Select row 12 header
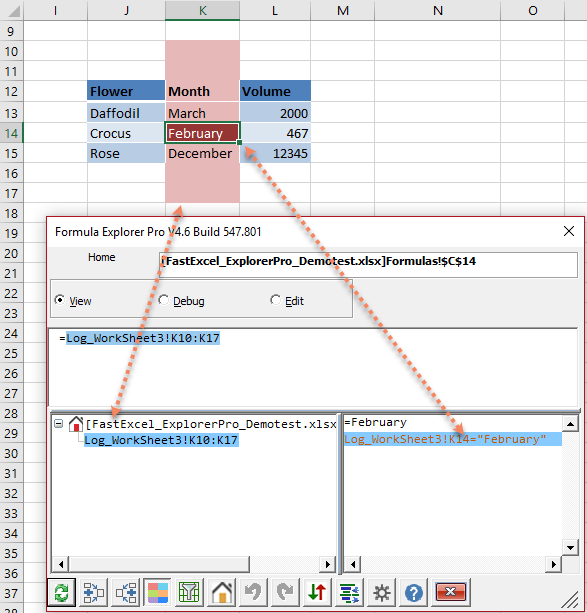Viewport: 587px width, 613px height. pyautogui.click(x=11, y=91)
